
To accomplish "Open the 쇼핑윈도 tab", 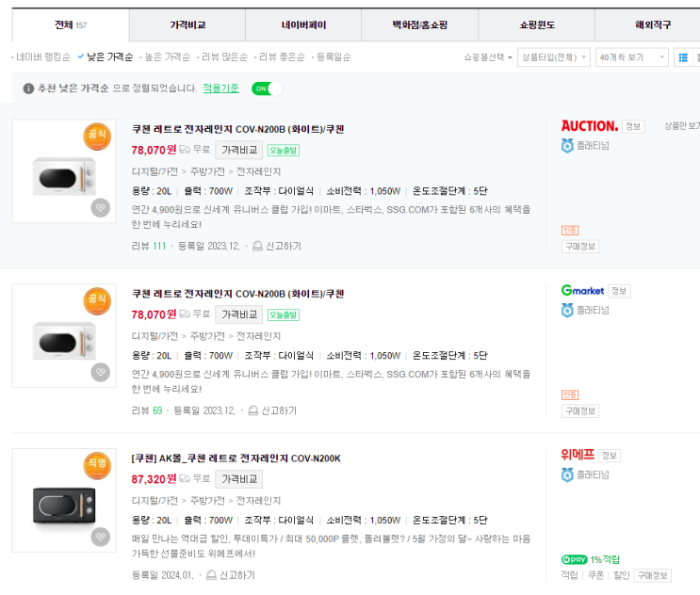I will click(537, 25).
